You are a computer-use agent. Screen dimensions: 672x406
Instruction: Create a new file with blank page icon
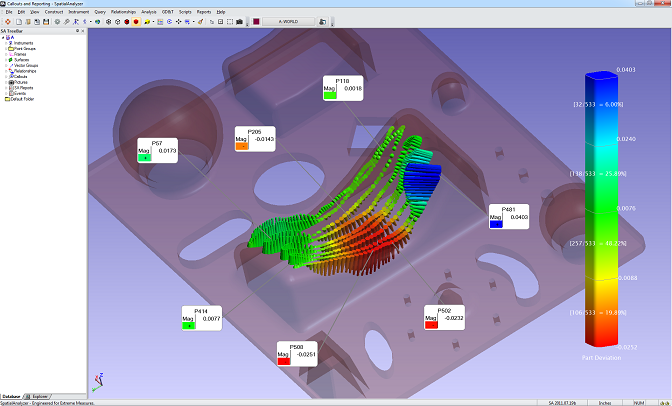click(x=19, y=21)
